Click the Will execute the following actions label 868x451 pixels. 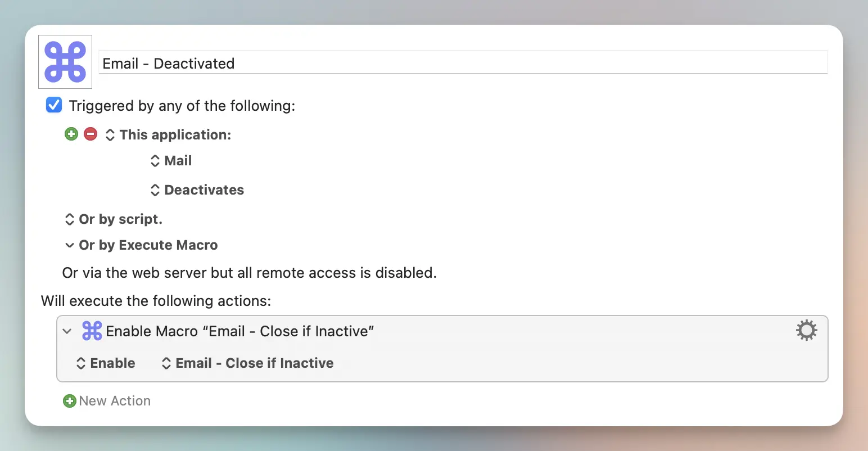point(156,301)
